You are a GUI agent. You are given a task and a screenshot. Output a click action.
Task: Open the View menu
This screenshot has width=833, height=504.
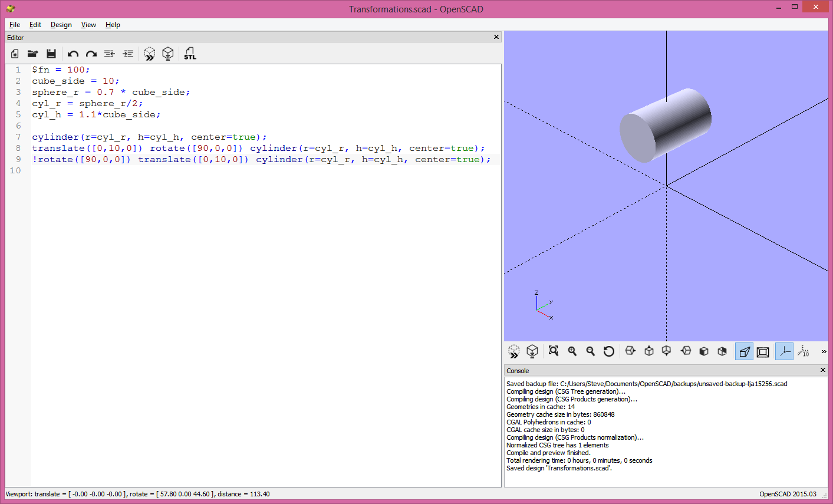coord(88,25)
